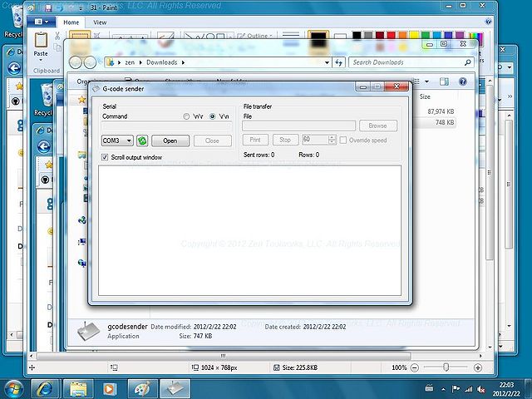Click the Size column header
532x399 pixels.
[425, 96]
